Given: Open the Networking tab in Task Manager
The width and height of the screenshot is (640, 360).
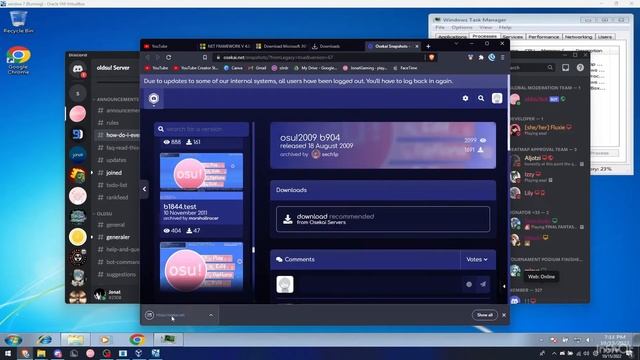Looking at the screenshot, I should (x=578, y=37).
